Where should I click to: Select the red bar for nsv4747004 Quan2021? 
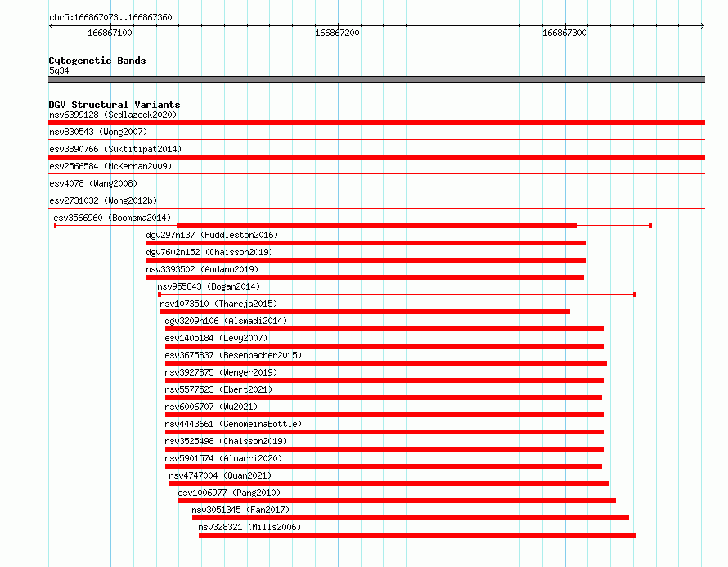pos(389,484)
